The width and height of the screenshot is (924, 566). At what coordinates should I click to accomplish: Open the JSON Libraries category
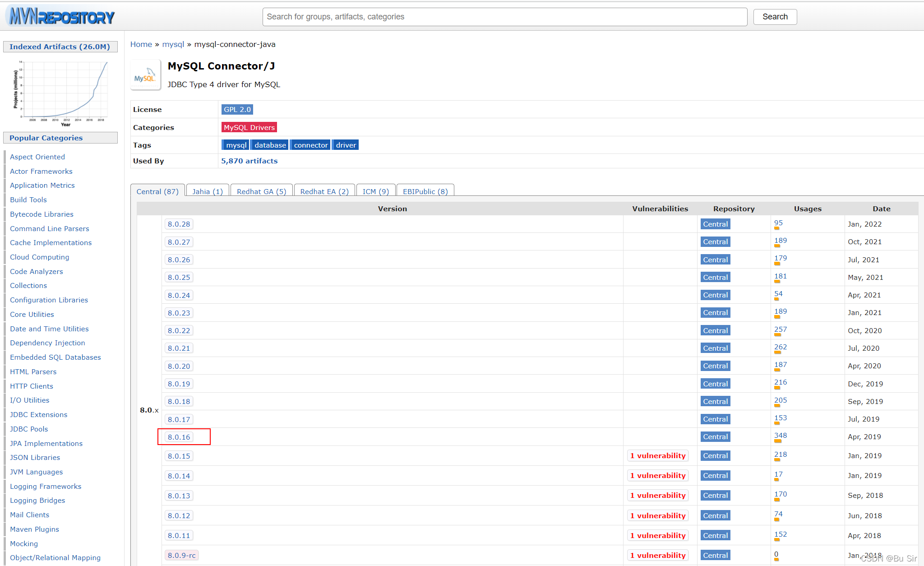tap(35, 457)
